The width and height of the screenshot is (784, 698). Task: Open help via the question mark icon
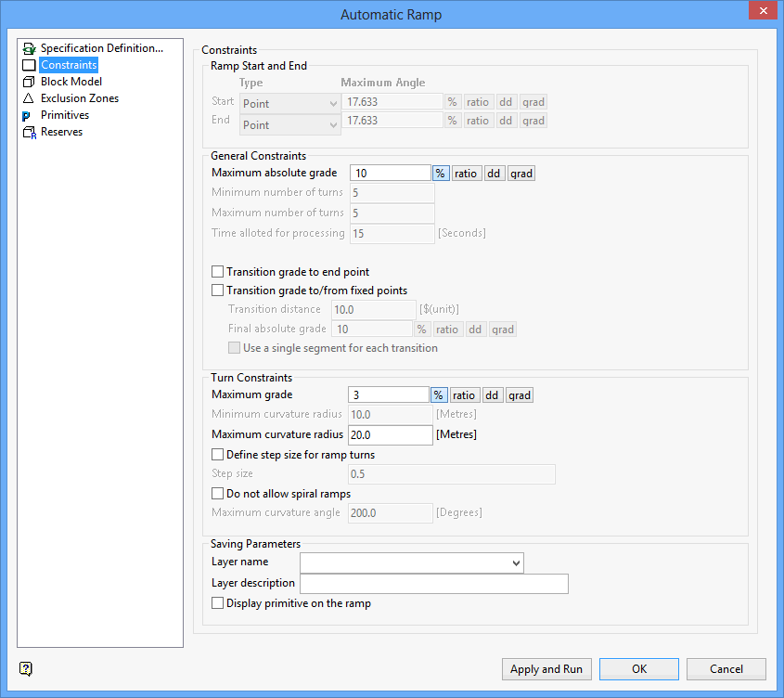pos(26,669)
